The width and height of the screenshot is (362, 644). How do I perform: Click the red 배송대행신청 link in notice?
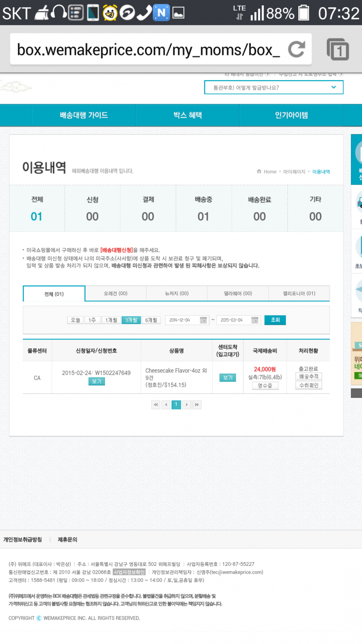click(x=117, y=250)
